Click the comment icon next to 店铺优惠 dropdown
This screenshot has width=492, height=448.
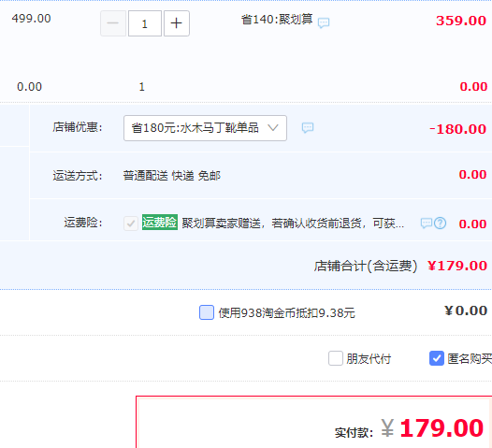point(308,128)
